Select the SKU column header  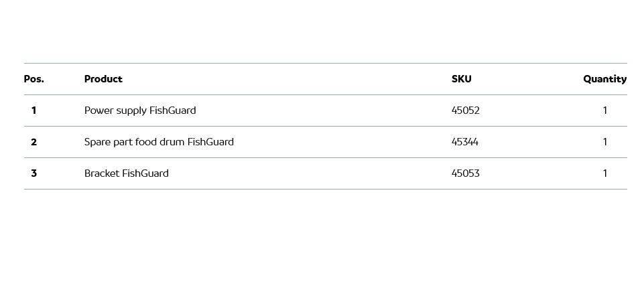tap(461, 79)
